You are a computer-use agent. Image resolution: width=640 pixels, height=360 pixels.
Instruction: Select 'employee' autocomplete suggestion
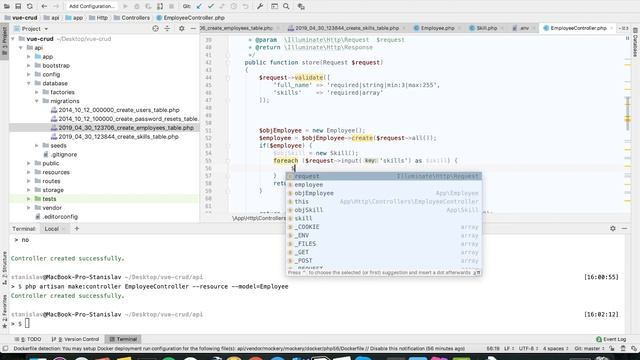click(x=384, y=184)
